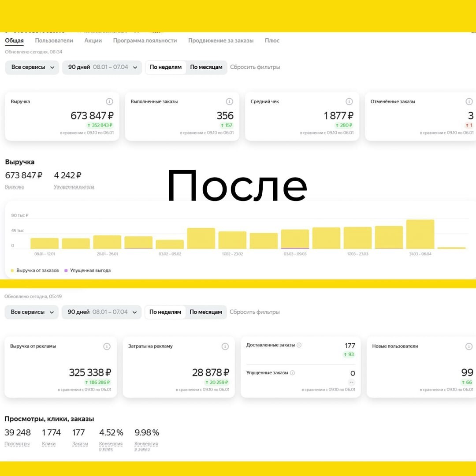476x476 pixels.
Task: Click the Обновлено сегодня, 08:34 timestamp
Action: (33, 52)
